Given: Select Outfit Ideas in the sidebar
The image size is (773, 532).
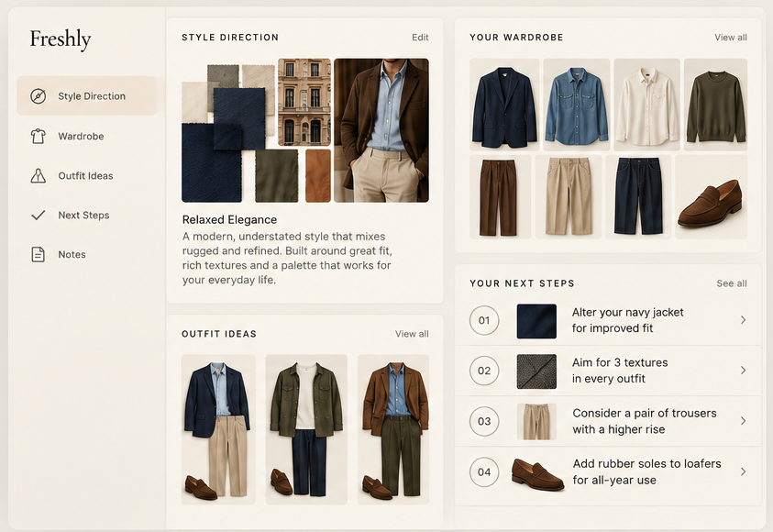Looking at the screenshot, I should pyautogui.click(x=87, y=175).
